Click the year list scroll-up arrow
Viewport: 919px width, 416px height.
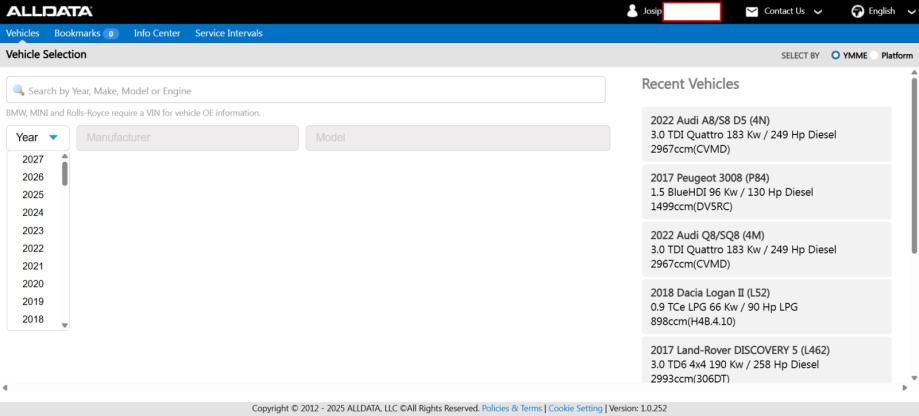(x=64, y=156)
